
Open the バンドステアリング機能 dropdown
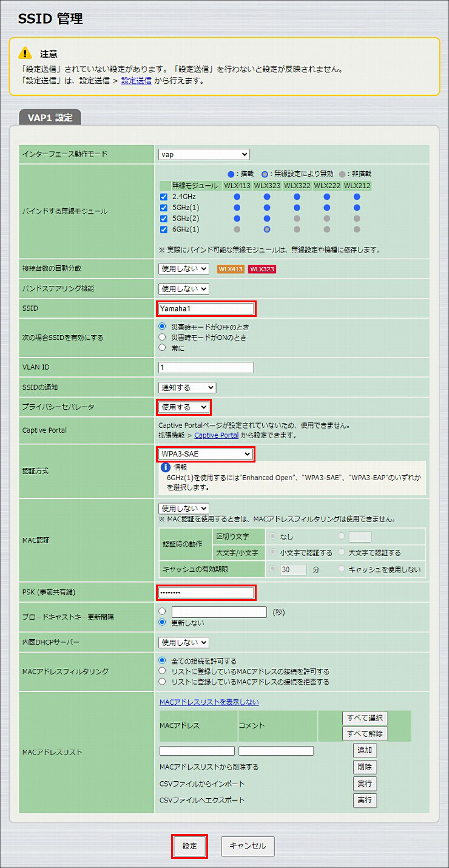pyautogui.click(x=184, y=289)
